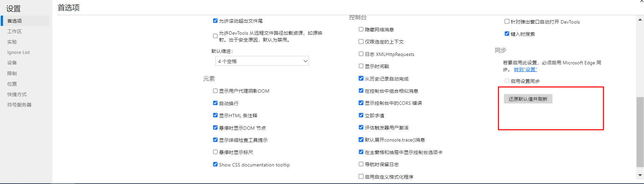The width and height of the screenshot is (644, 184).
Task: Open the 默认缩进 dropdown showing 4 个空格
Action: [262, 61]
